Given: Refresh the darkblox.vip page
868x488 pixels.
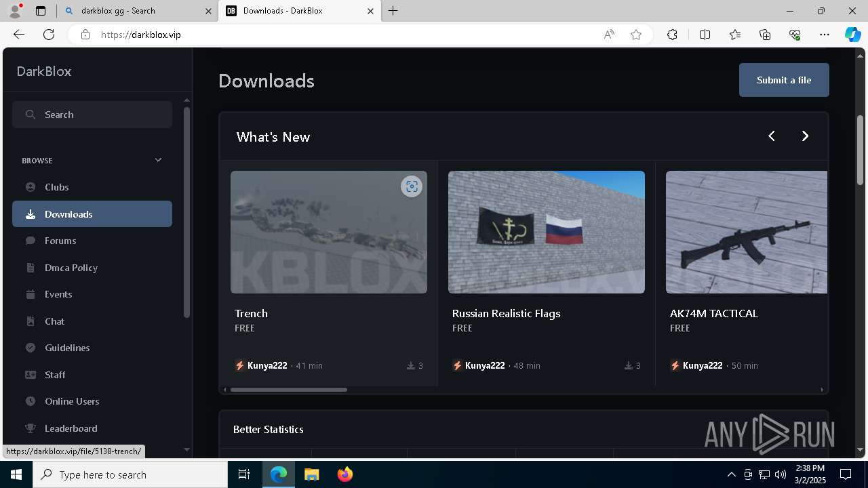Looking at the screenshot, I should point(49,35).
